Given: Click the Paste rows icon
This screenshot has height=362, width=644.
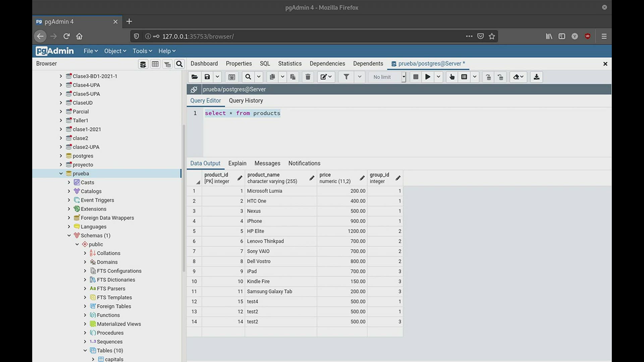Looking at the screenshot, I should click(293, 77).
